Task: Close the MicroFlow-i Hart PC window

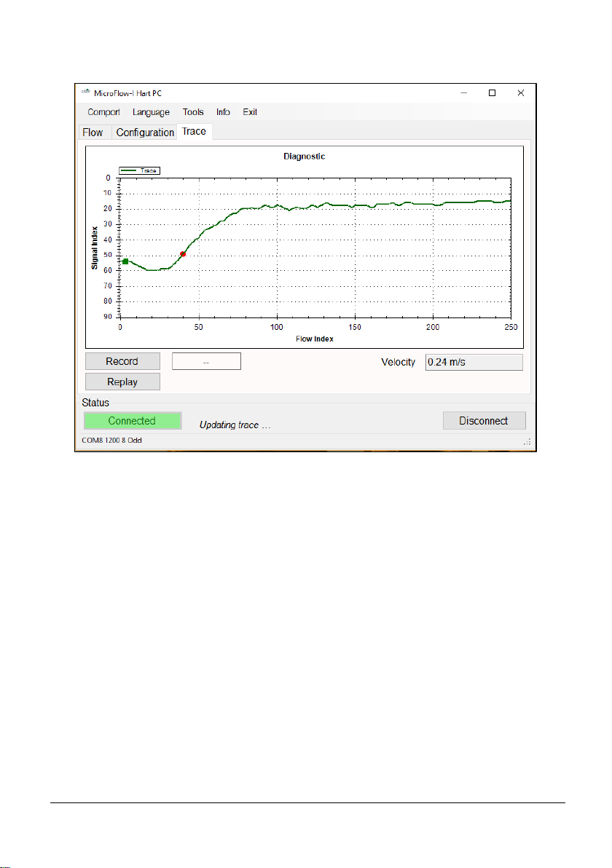Action: point(521,93)
